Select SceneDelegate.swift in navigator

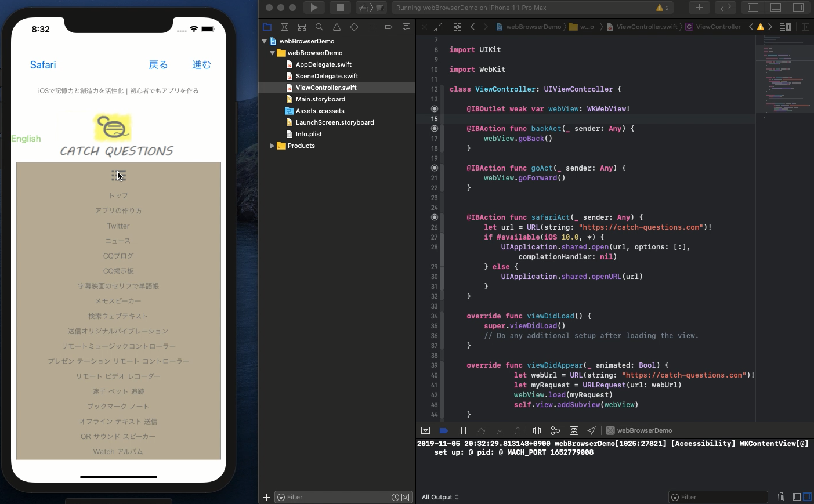click(327, 76)
